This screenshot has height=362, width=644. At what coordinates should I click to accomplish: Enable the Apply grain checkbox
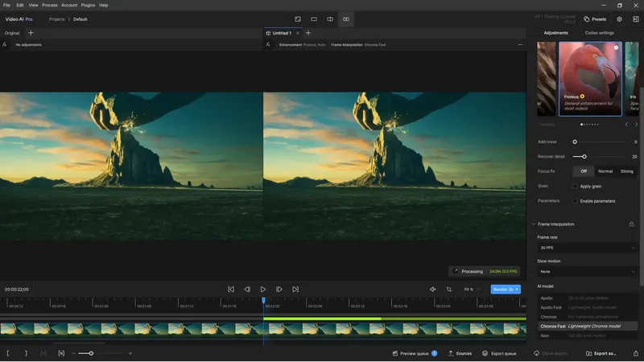[x=575, y=186]
